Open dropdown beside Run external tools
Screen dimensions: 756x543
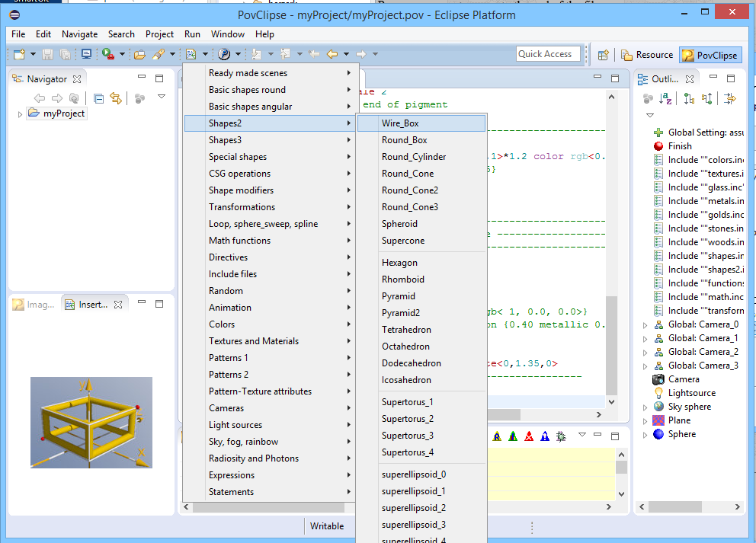(x=122, y=54)
